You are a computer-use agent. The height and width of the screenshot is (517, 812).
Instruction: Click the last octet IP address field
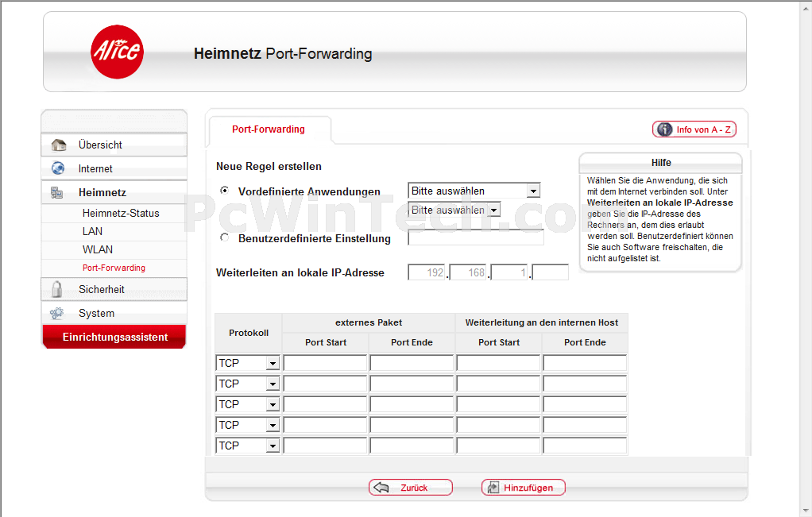point(551,273)
